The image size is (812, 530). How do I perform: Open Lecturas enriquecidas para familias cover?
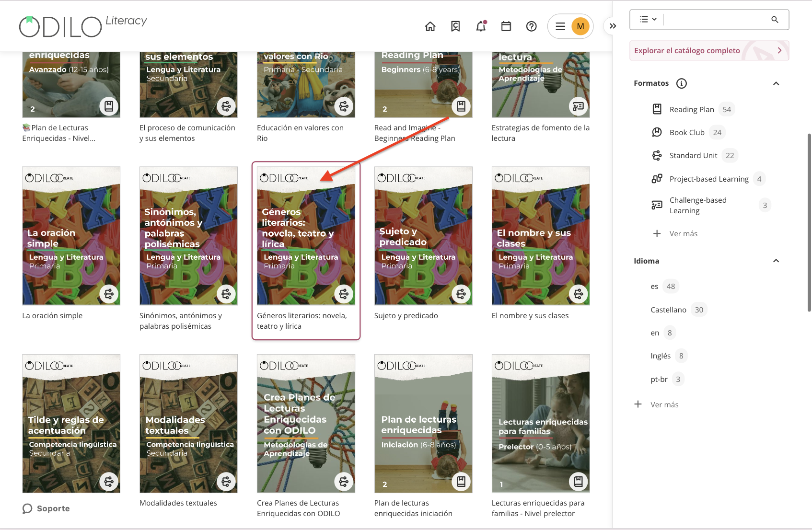[x=541, y=423]
